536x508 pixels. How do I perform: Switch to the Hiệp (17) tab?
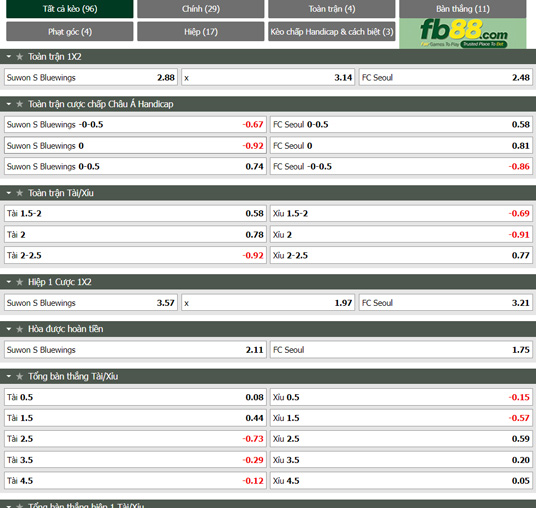coord(201,31)
